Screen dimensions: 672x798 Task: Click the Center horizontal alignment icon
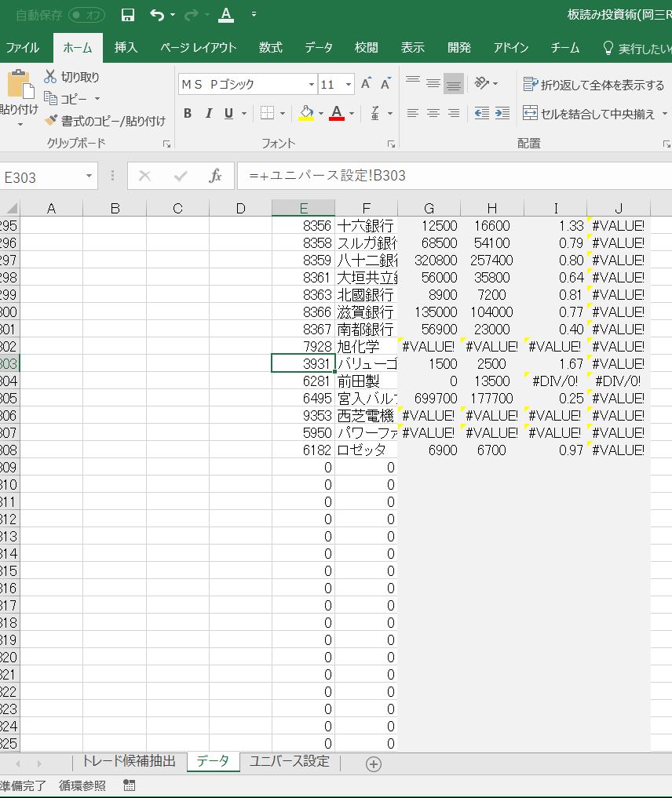tap(433, 114)
